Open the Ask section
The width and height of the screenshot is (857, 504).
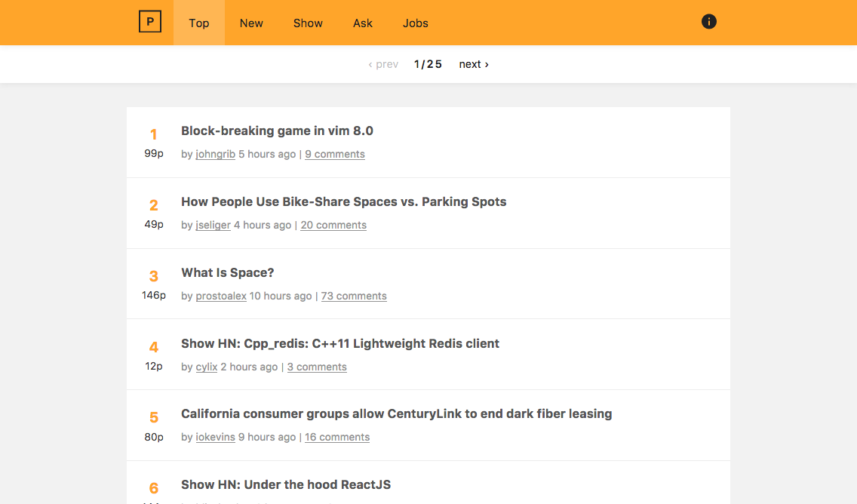[362, 23]
